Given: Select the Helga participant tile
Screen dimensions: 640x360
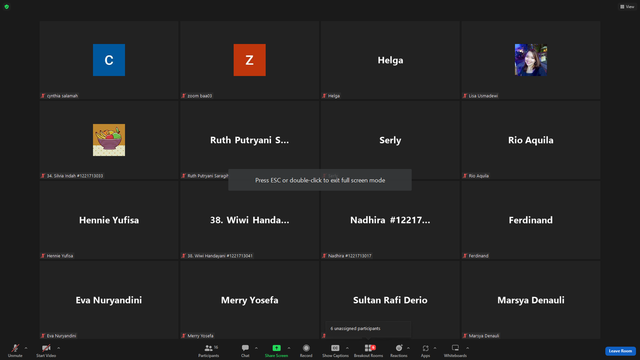Looking at the screenshot, I should point(390,60).
